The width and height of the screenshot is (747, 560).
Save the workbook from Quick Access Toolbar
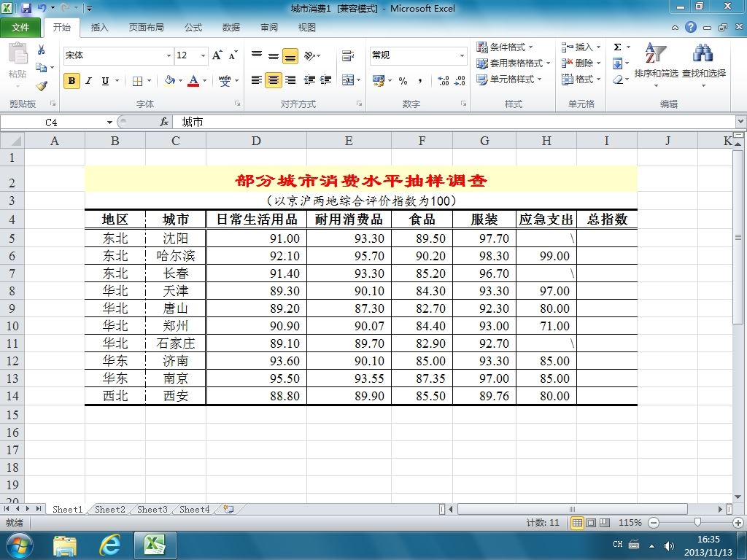pos(26,8)
